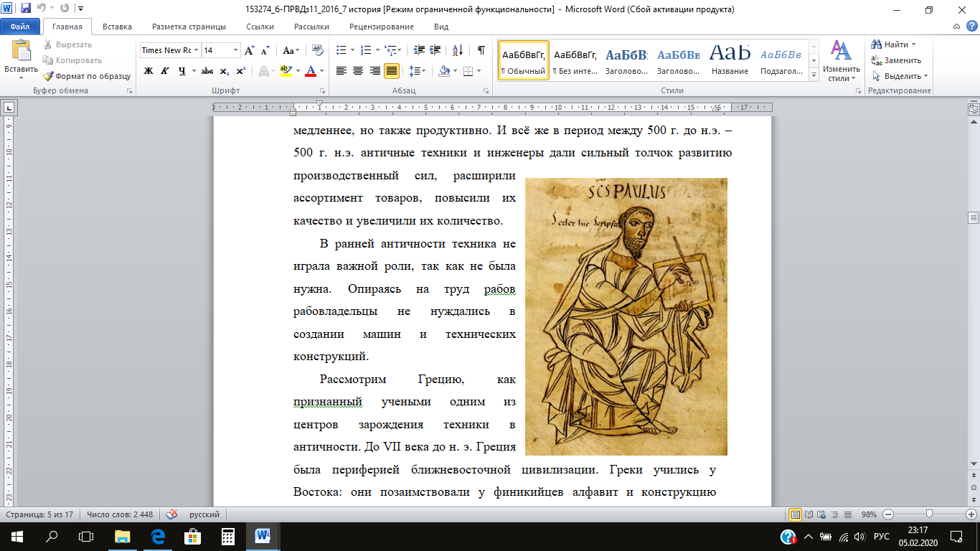The image size is (980, 551).
Task: Click the red font color swatch
Action: click(x=311, y=71)
